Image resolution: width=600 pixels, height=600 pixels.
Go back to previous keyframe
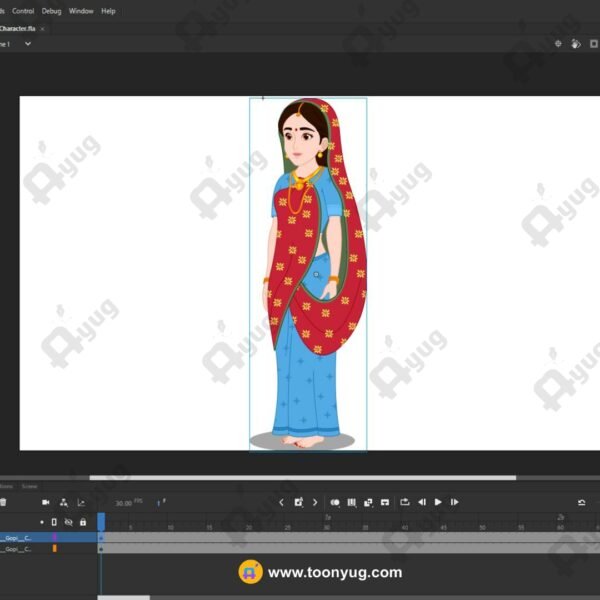(x=281, y=502)
